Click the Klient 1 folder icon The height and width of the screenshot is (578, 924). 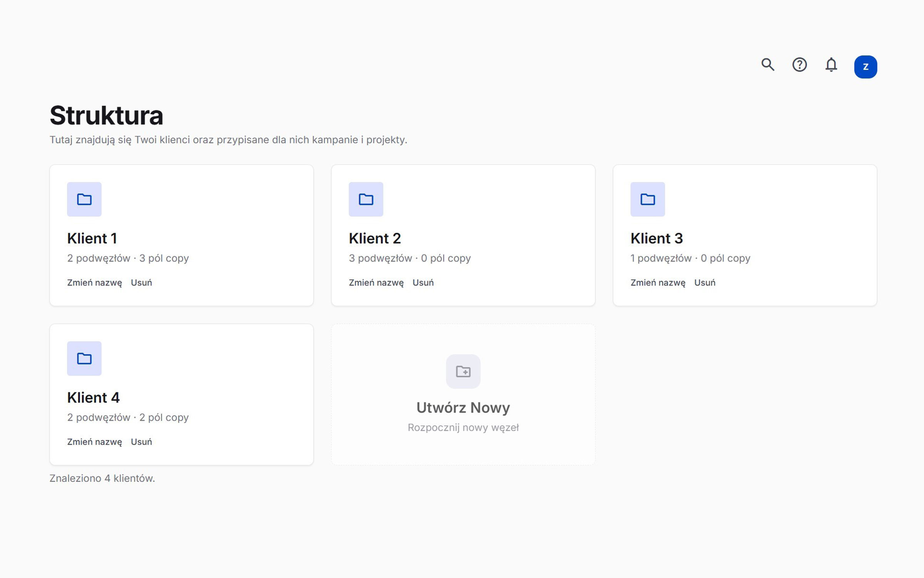[84, 199]
